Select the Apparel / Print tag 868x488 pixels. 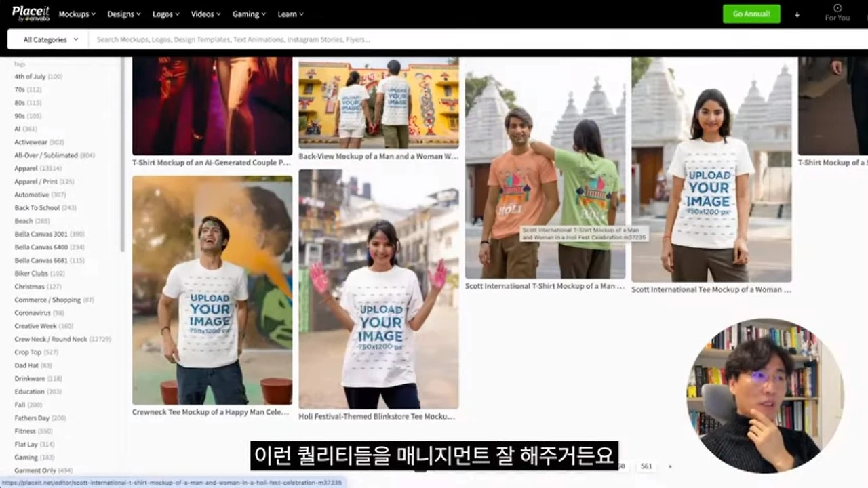pyautogui.click(x=45, y=182)
